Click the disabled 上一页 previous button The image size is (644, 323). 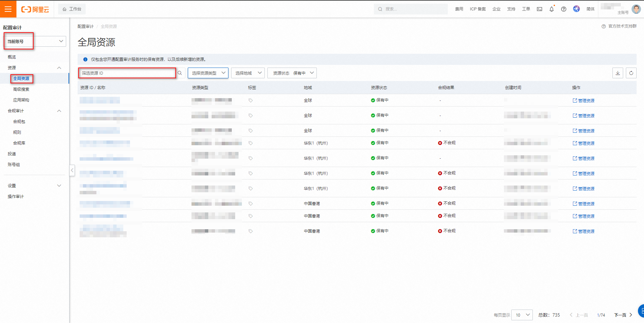point(579,315)
